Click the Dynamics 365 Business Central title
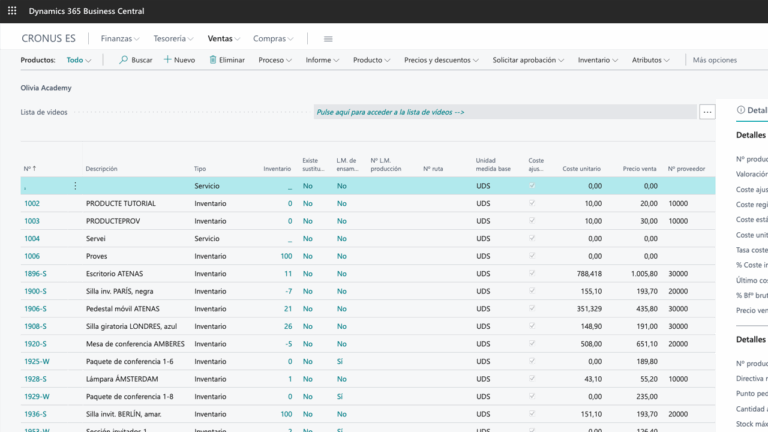This screenshot has width=768, height=432. pos(86,11)
